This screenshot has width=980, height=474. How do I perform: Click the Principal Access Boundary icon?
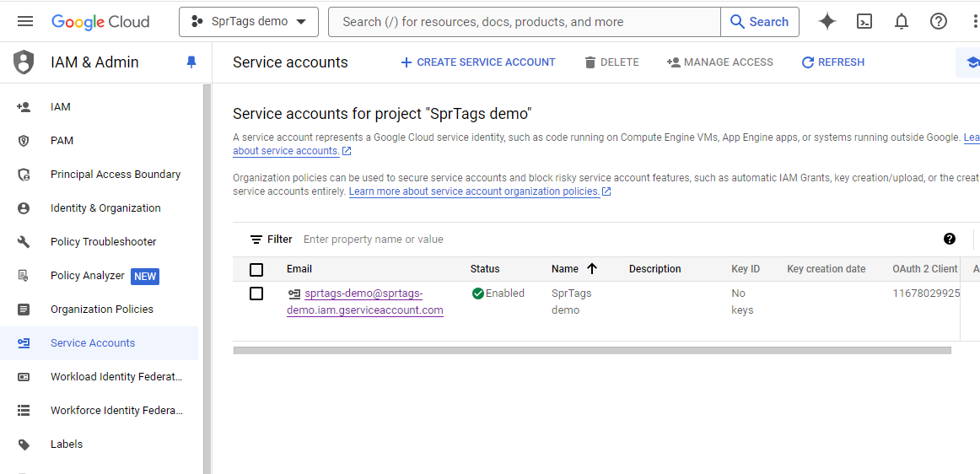point(24,175)
